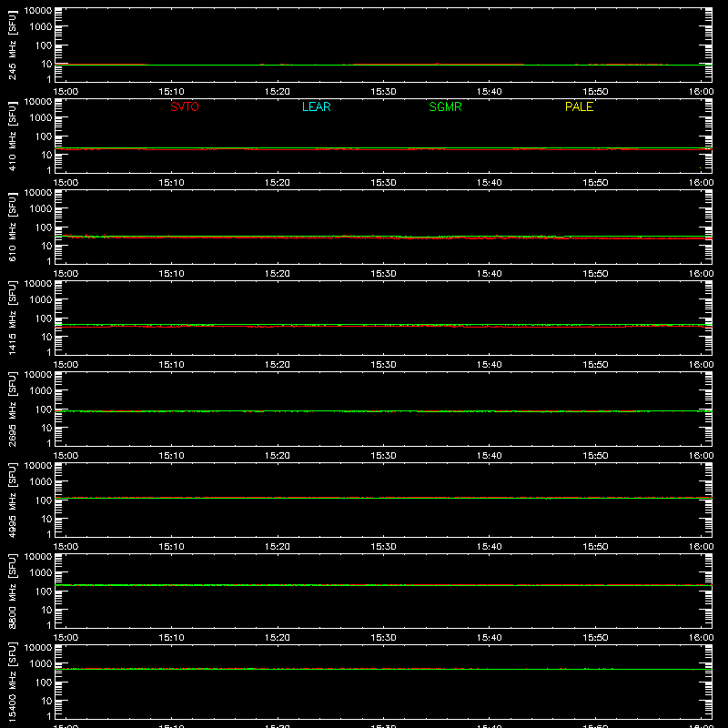Click 15:00 time label under 8800 MHz panel
The image size is (728, 728).
click(66, 638)
